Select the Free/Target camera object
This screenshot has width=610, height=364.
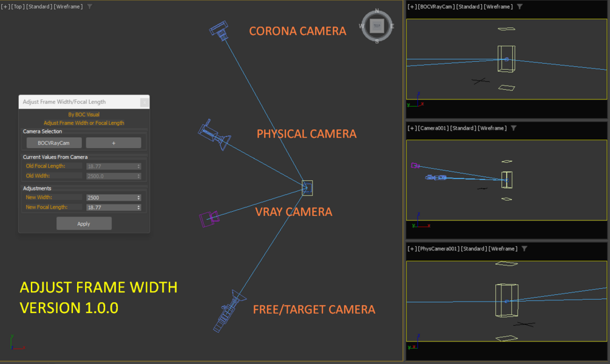coord(229,311)
